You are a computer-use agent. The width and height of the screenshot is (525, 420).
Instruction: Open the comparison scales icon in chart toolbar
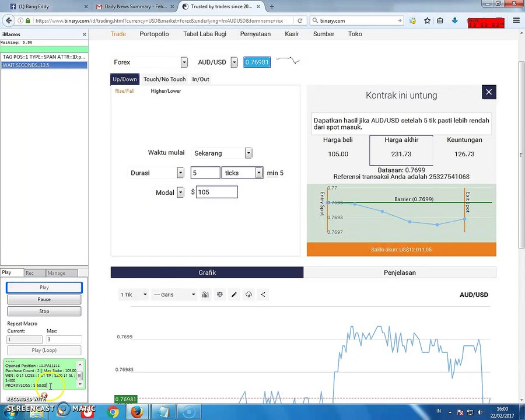click(220, 295)
